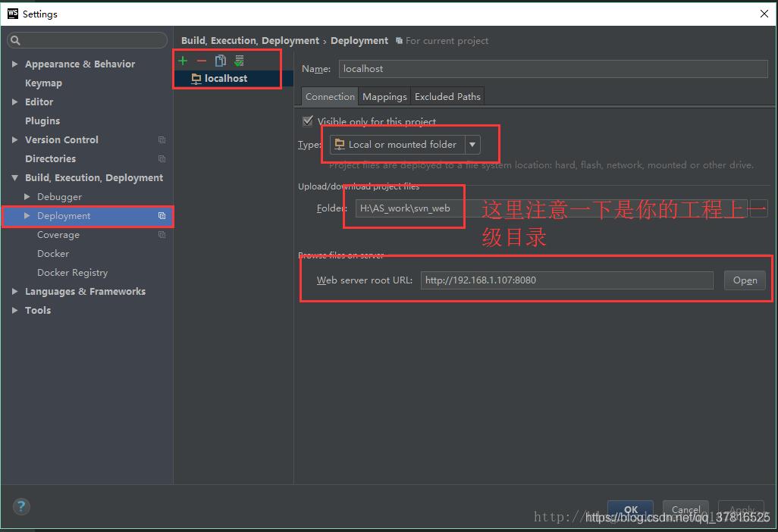The width and height of the screenshot is (778, 532).
Task: Click the search magnifier icon
Action: point(15,41)
